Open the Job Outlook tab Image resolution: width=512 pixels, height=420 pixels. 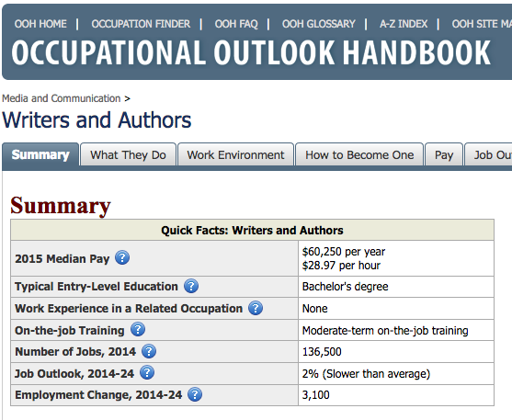[488, 154]
